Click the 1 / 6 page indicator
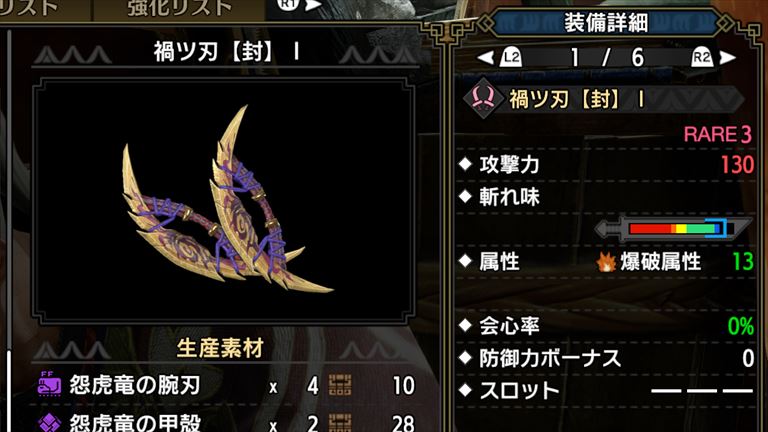The height and width of the screenshot is (432, 768). click(x=606, y=58)
